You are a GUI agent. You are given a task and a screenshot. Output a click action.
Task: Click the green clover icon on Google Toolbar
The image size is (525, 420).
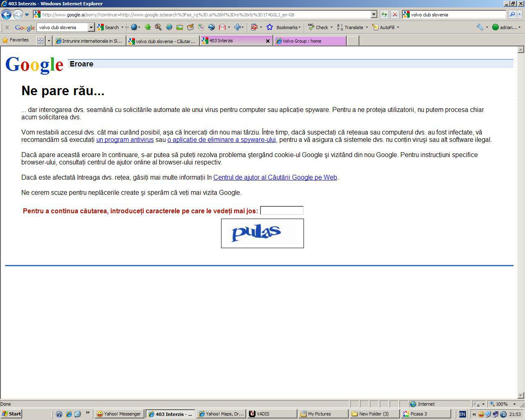tap(147, 27)
